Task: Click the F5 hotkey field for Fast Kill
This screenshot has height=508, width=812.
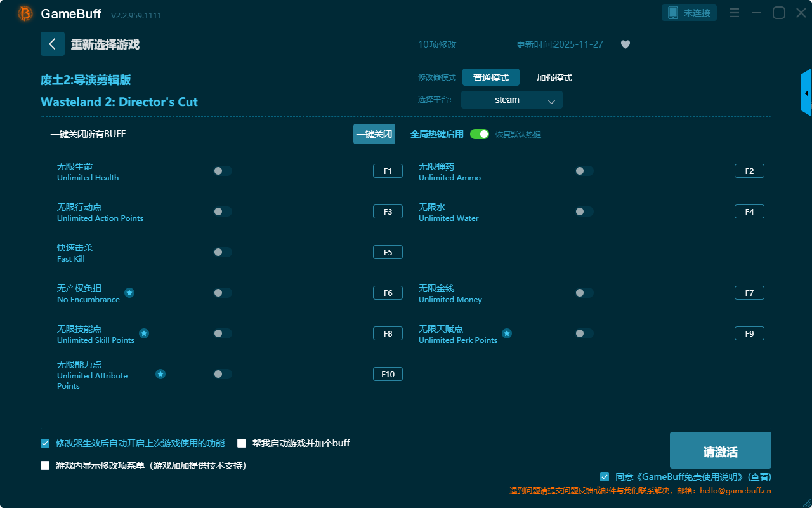Action: click(388, 252)
